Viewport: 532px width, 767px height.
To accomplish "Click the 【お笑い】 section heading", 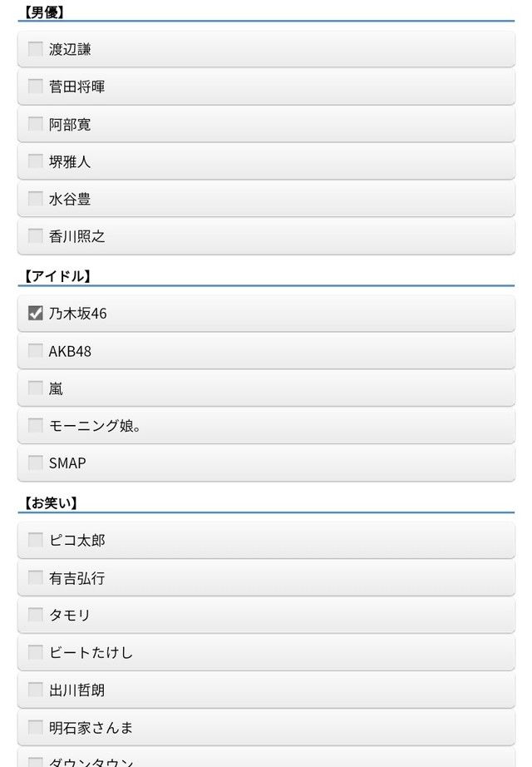I will 51,502.
